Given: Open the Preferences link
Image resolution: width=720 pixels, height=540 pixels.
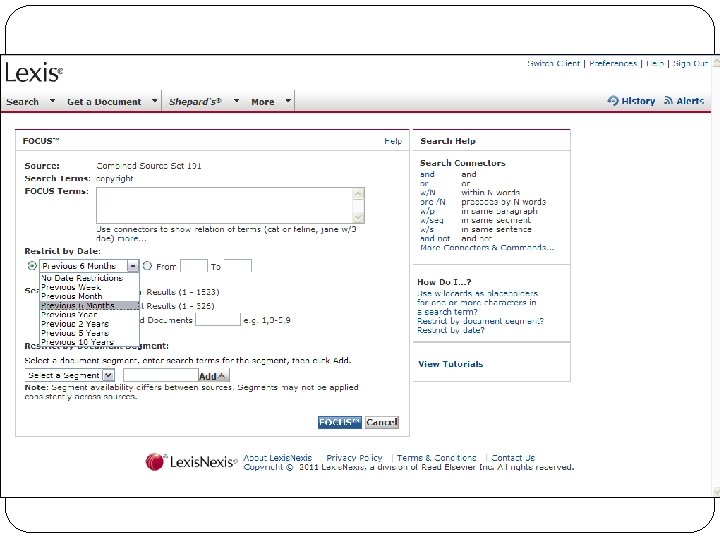Looking at the screenshot, I should pyautogui.click(x=613, y=63).
